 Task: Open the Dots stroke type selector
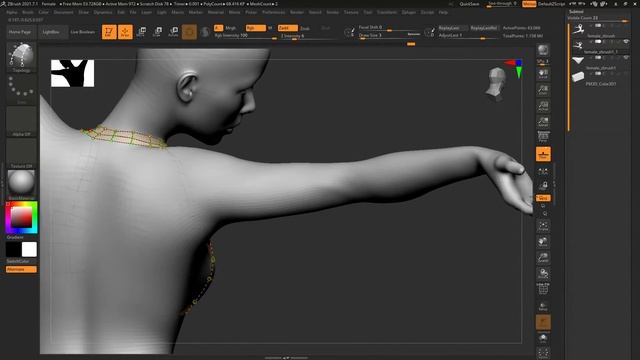(x=21, y=89)
